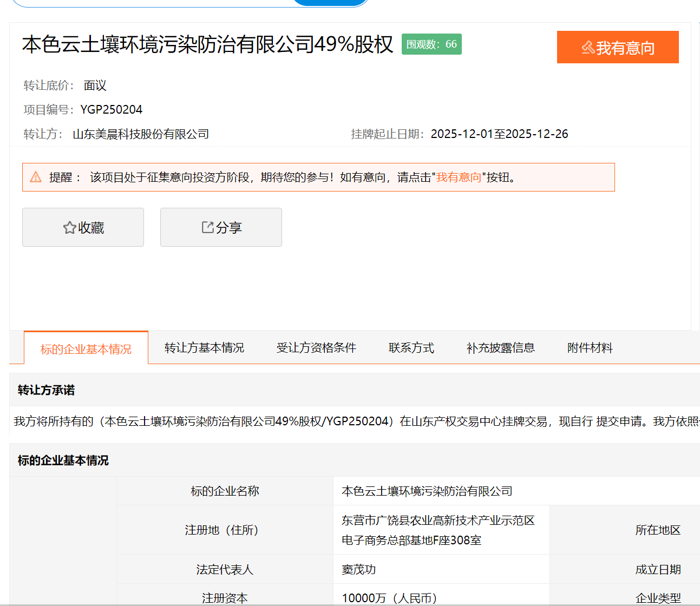Click the page title 本色云土壤环境污染防治有限公司49%股权
700x606 pixels.
(x=207, y=44)
